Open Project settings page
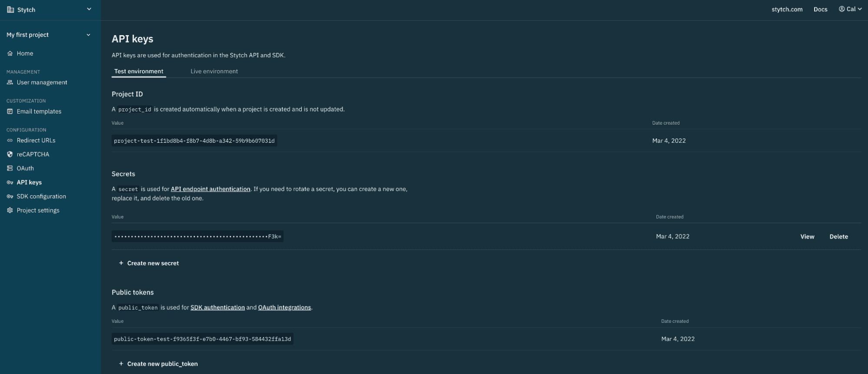The image size is (868, 374). coord(38,210)
